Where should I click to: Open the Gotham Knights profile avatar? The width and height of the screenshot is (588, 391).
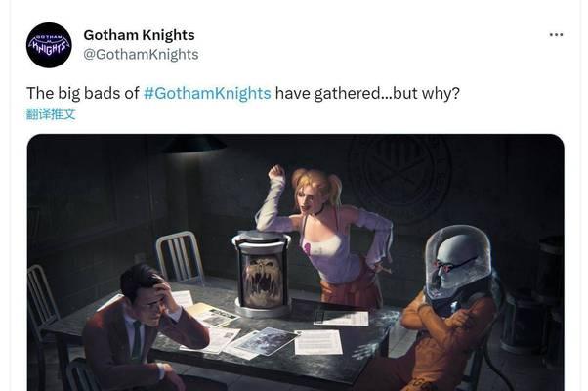tap(49, 45)
